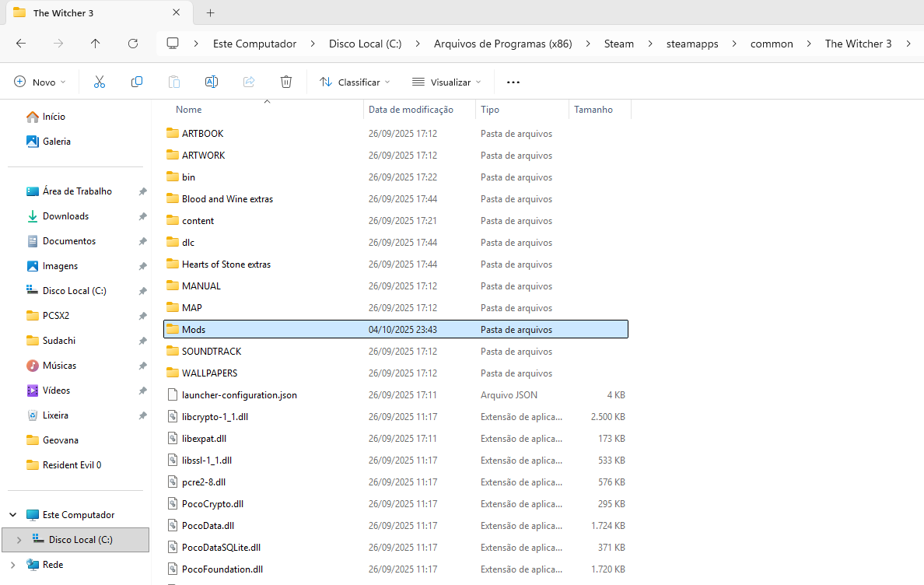Click the Copy icon in toolbar
The height and width of the screenshot is (585, 924).
137,82
